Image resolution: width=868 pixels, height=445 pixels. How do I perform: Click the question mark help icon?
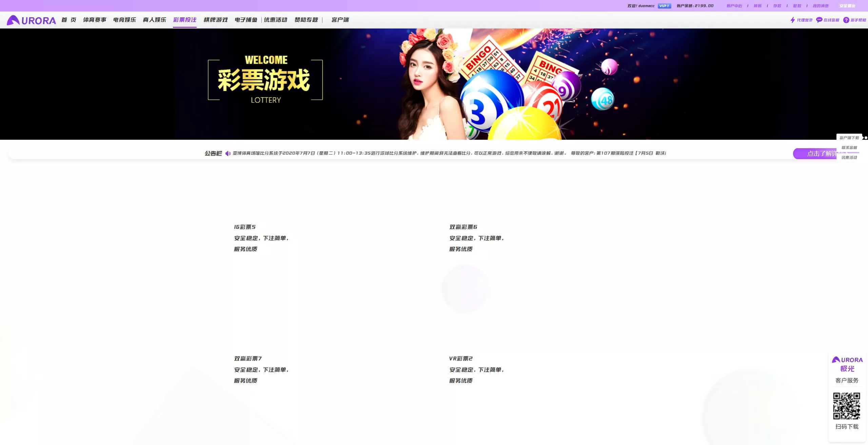coord(846,20)
